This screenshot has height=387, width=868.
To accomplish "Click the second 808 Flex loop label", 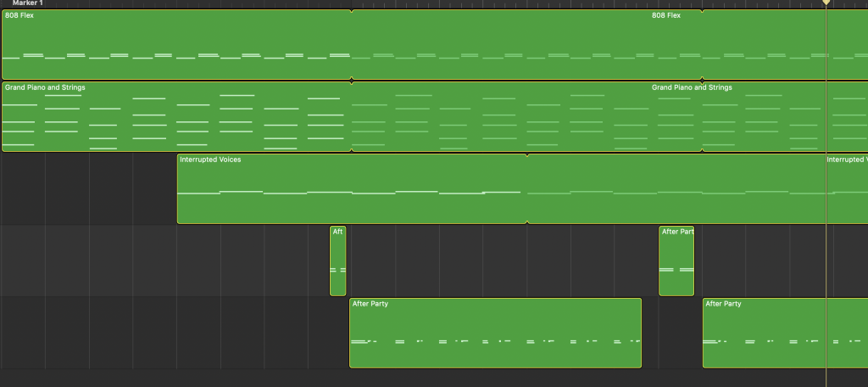I will click(666, 15).
